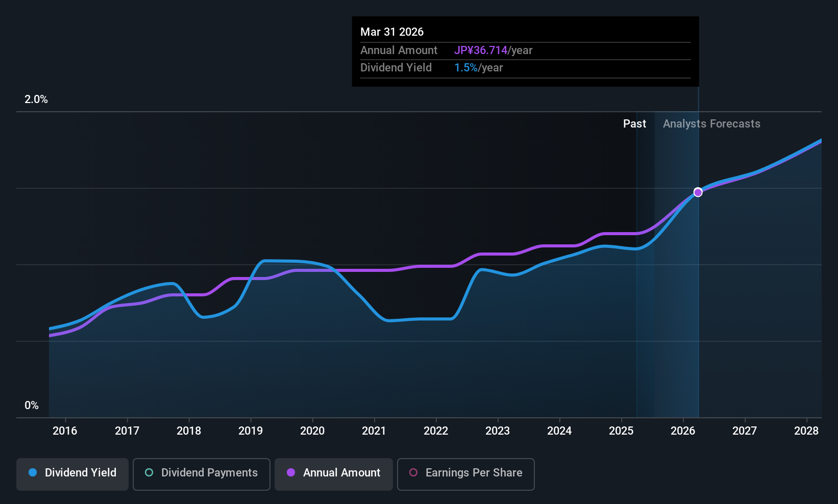The height and width of the screenshot is (504, 838).
Task: Click the JP¥36.714/year tooltip value
Action: [493, 51]
